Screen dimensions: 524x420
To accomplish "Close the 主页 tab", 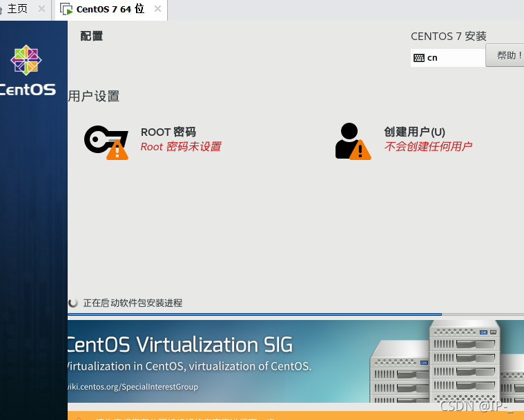I will pos(41,9).
